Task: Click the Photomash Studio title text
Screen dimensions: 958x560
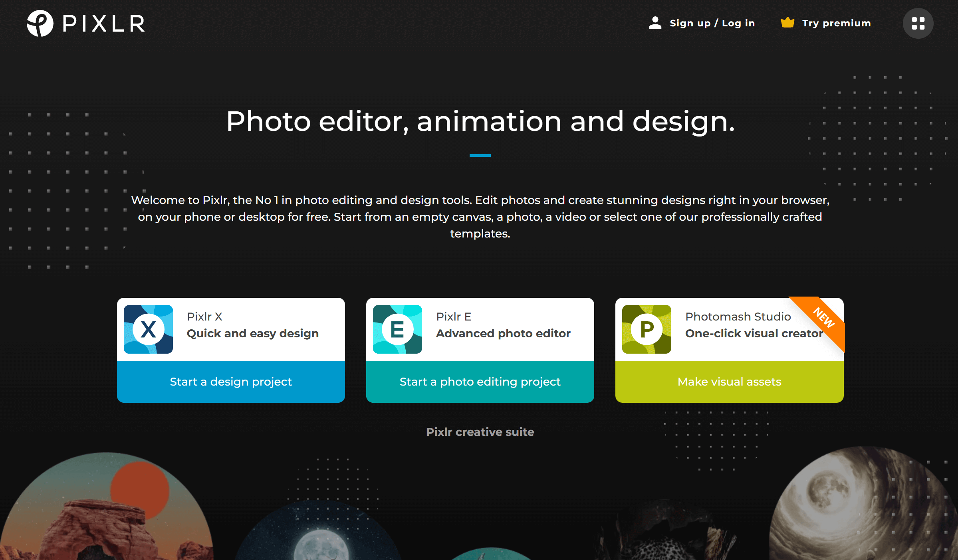Action: (x=738, y=317)
